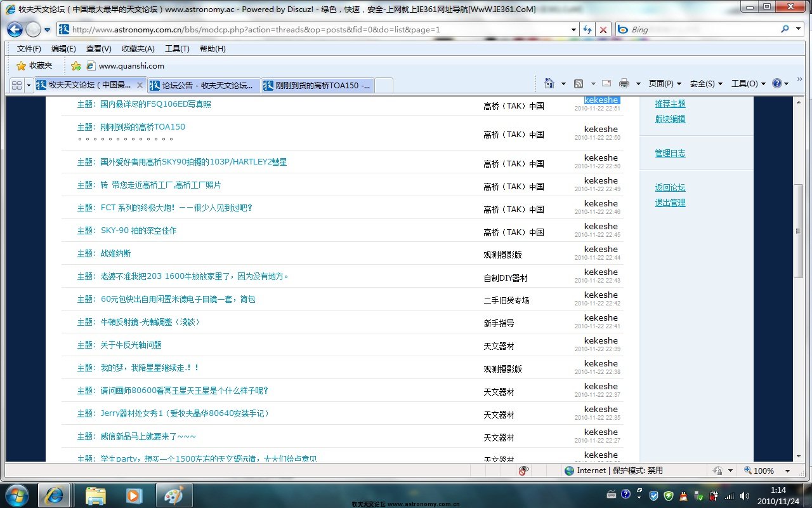Open a new blank tab
Viewport: 812px width, 508px height.
pos(384,85)
